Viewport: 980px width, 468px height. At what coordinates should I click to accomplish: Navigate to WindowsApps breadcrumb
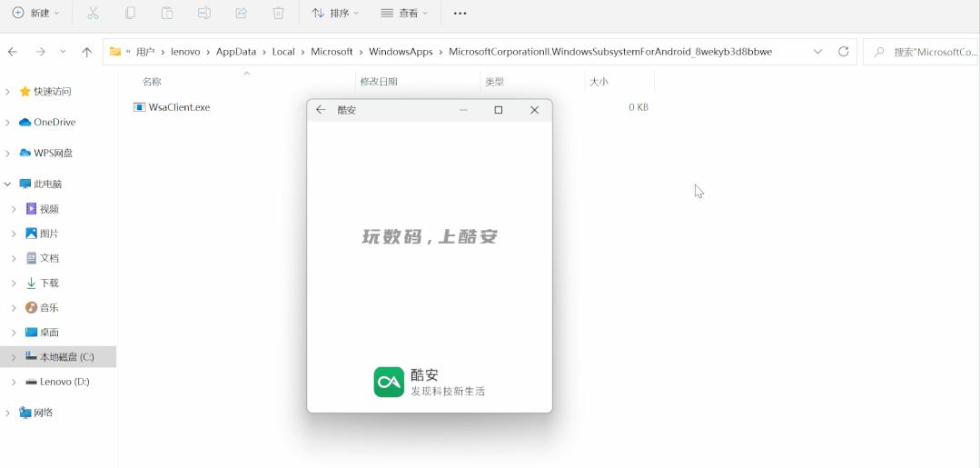[x=401, y=52]
